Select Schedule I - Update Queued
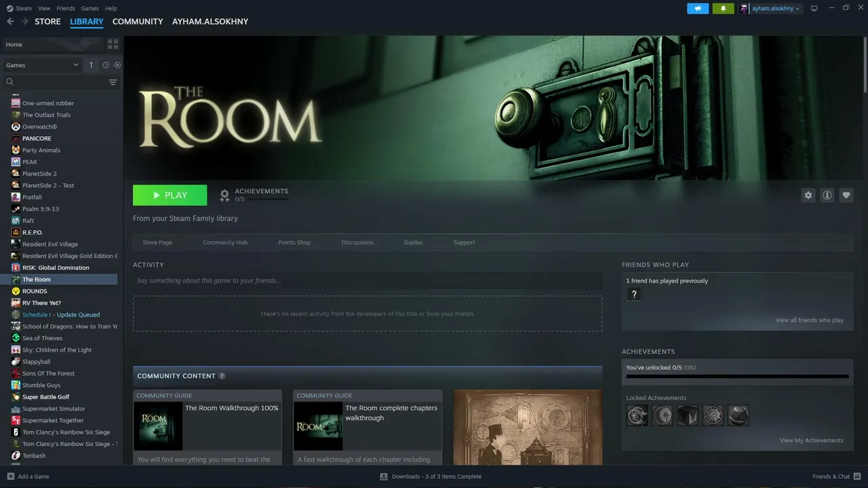This screenshot has width=868, height=488. (x=61, y=314)
